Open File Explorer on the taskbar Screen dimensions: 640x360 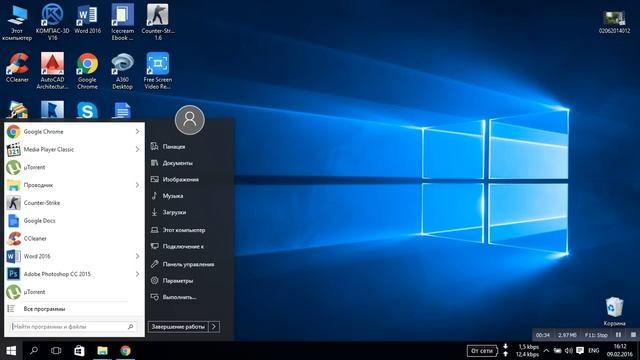pos(102,351)
